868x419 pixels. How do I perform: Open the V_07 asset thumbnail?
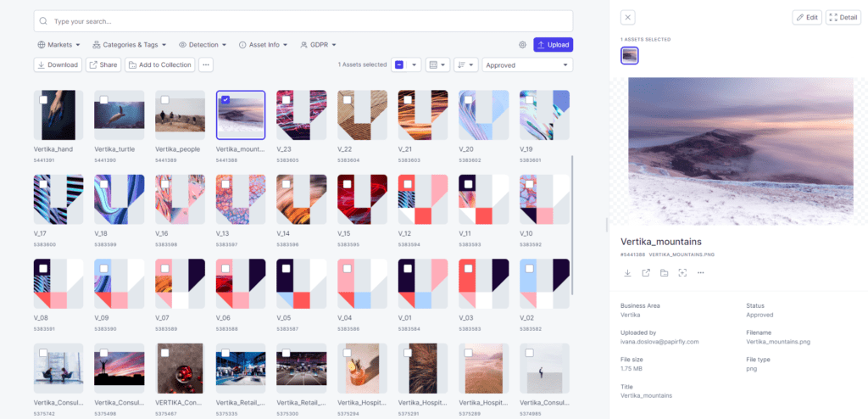180,283
